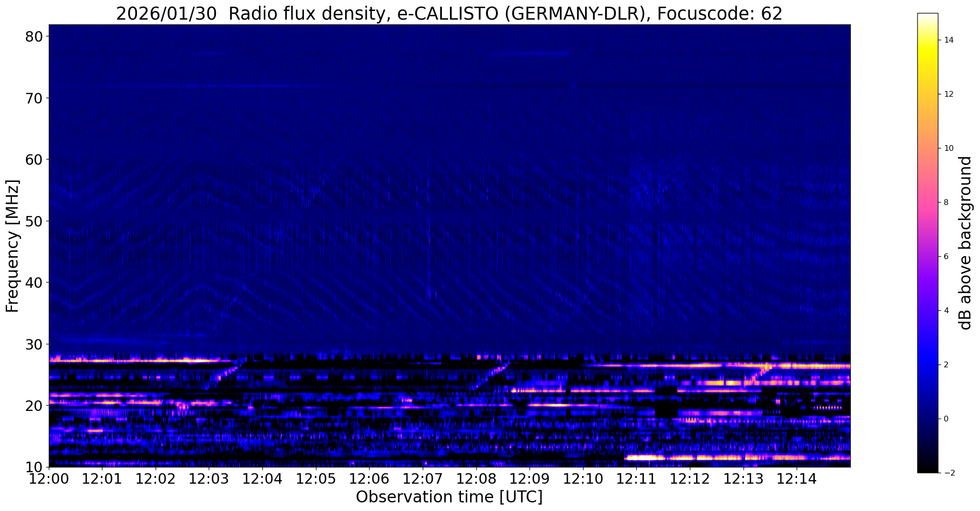Screen dimensions: 980x511
Task: Click the 12:03 time tick label
Action: (x=209, y=479)
